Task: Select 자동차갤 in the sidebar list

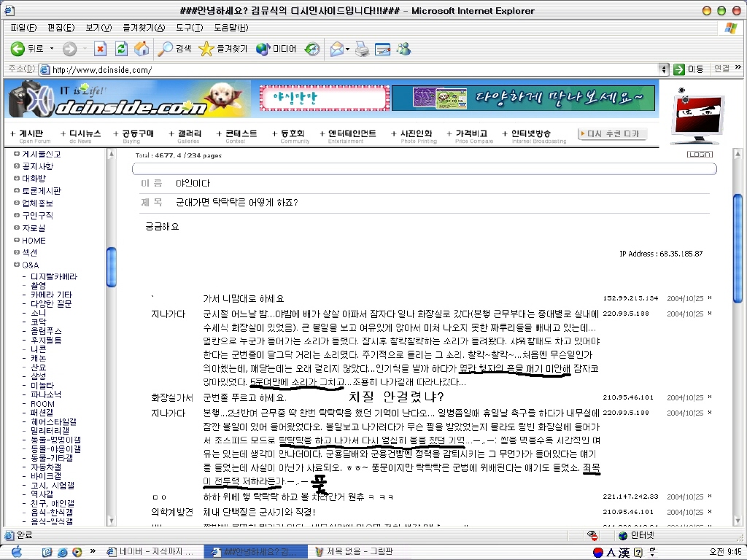Action: (46, 467)
